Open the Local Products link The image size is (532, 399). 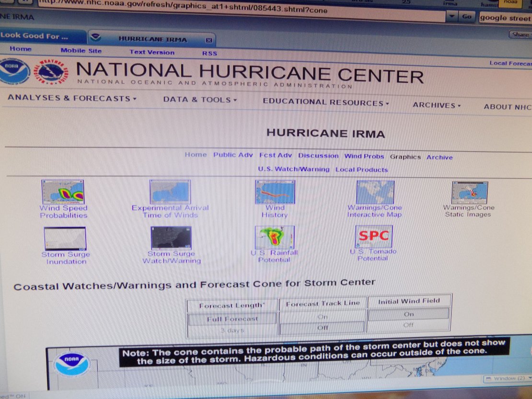pos(361,170)
